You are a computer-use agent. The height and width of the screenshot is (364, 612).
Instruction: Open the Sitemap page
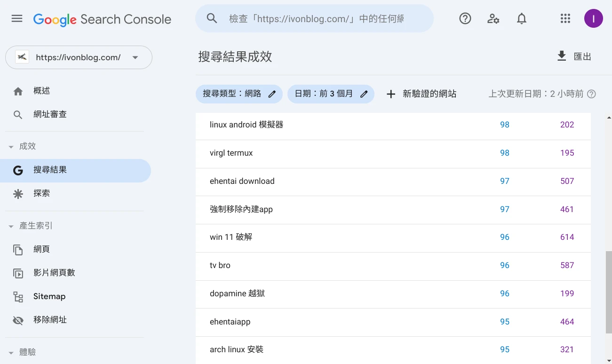click(49, 296)
